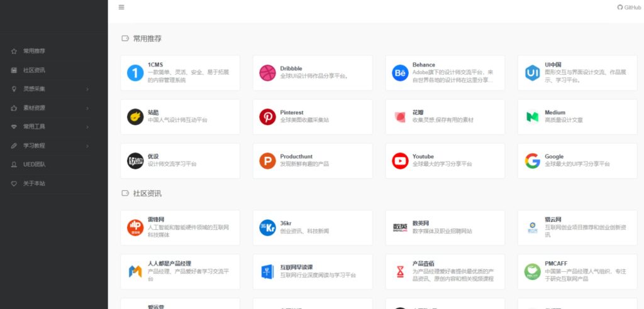Toggle the sidebar with hamburger icon

point(121,8)
